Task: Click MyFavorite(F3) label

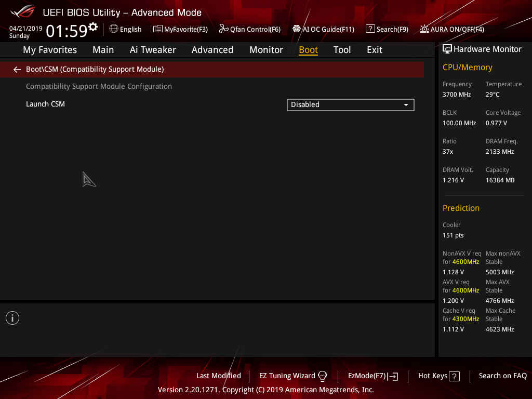Action: (x=186, y=29)
